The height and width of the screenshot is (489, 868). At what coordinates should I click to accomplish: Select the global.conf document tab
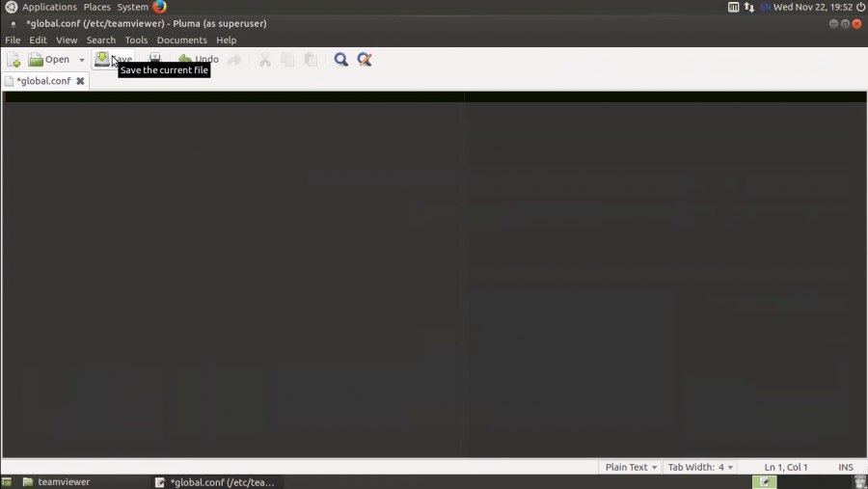tap(42, 81)
